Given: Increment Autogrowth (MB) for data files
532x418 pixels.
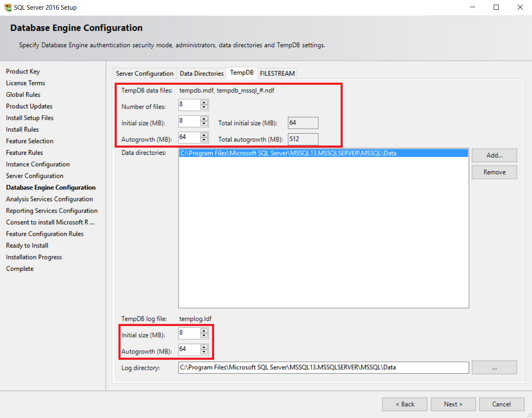Looking at the screenshot, I should tap(204, 135).
